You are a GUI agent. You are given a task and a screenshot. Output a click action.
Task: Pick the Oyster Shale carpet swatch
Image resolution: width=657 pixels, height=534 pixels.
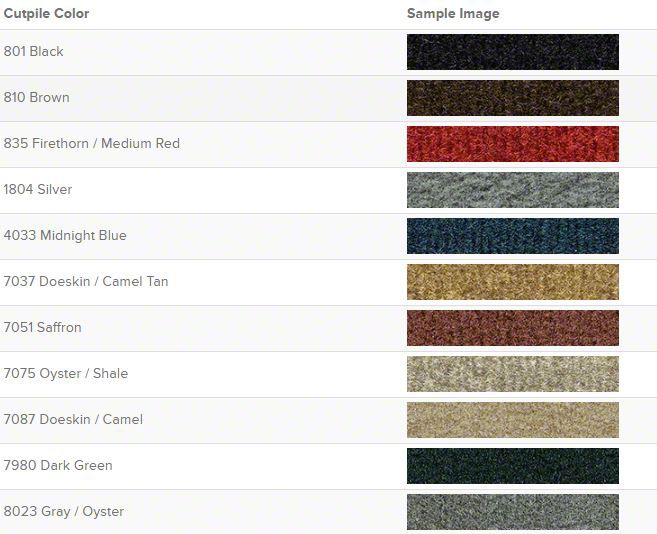click(512, 374)
